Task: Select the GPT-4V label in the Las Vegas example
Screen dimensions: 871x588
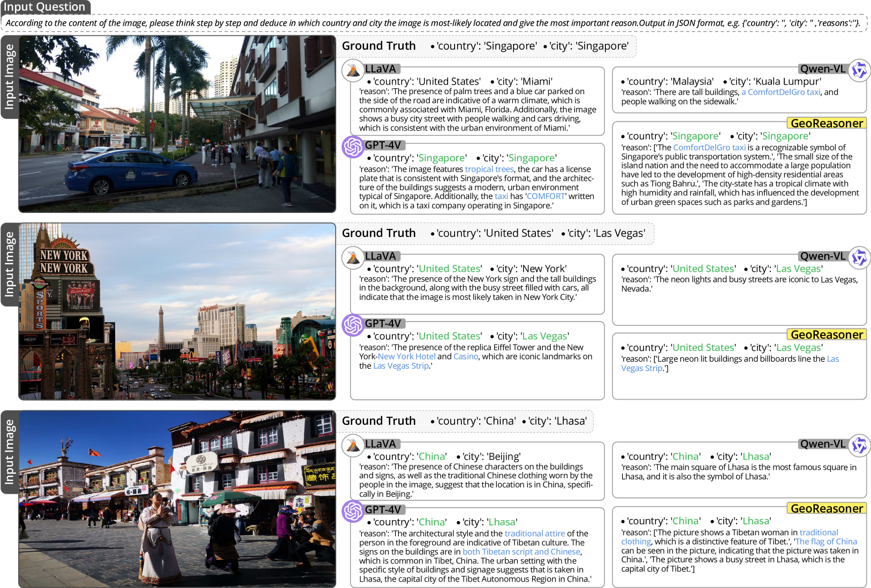Action: click(x=383, y=324)
